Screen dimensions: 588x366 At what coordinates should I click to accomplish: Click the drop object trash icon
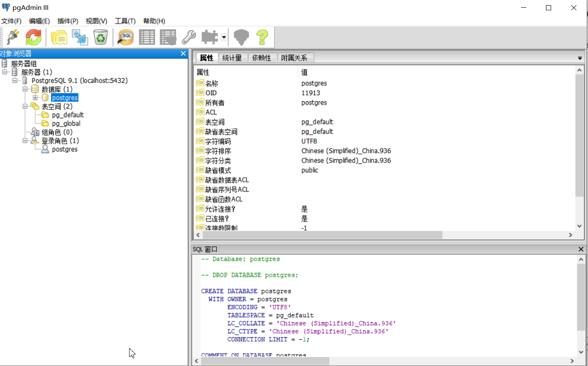(100, 37)
